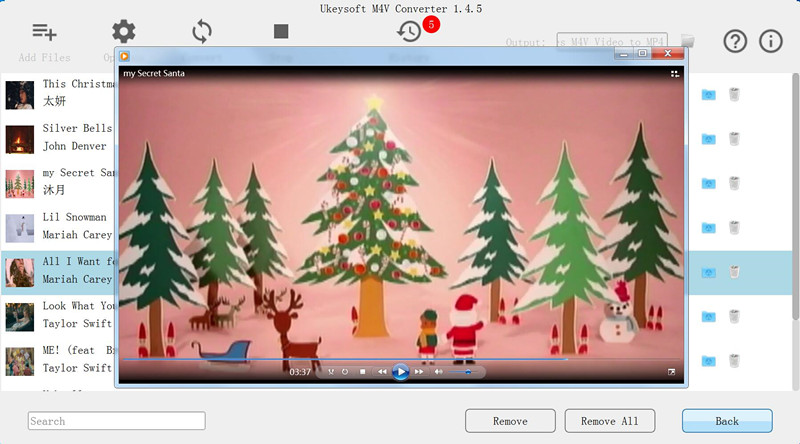The width and height of the screenshot is (800, 444).
Task: Click 'Taylor Swift' under Look What You
Action: (x=77, y=324)
